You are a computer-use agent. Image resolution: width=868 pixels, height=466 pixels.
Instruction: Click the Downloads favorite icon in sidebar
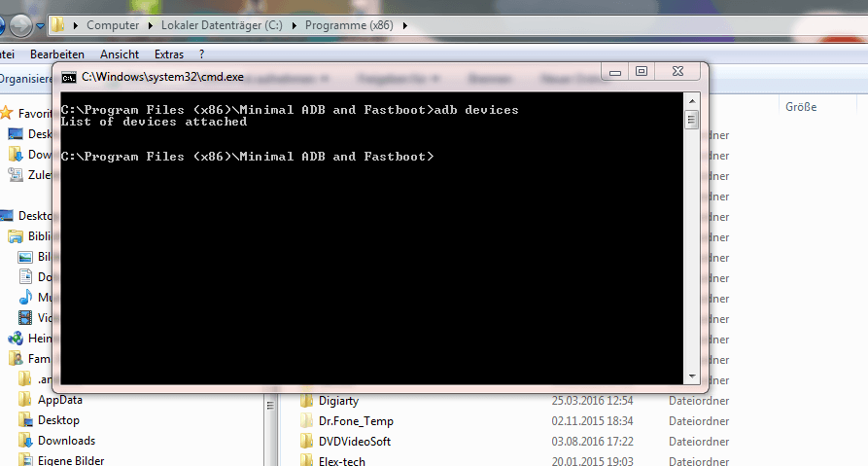click(16, 155)
